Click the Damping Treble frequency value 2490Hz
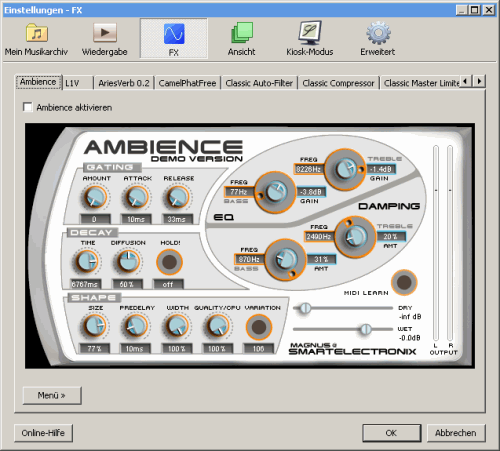The width and height of the screenshot is (500, 451). pyautogui.click(x=319, y=237)
